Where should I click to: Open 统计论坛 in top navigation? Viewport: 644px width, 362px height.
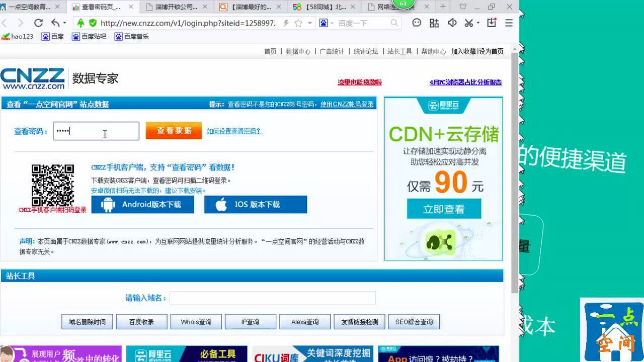coord(366,51)
